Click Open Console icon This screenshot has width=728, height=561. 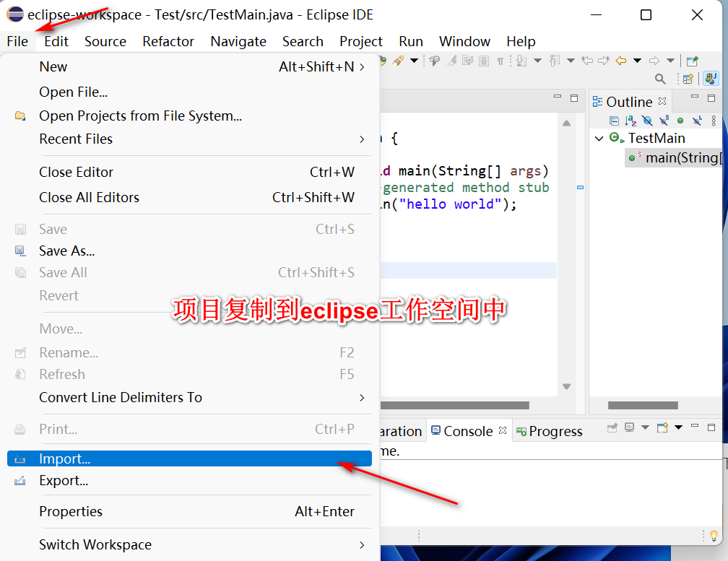[662, 427]
